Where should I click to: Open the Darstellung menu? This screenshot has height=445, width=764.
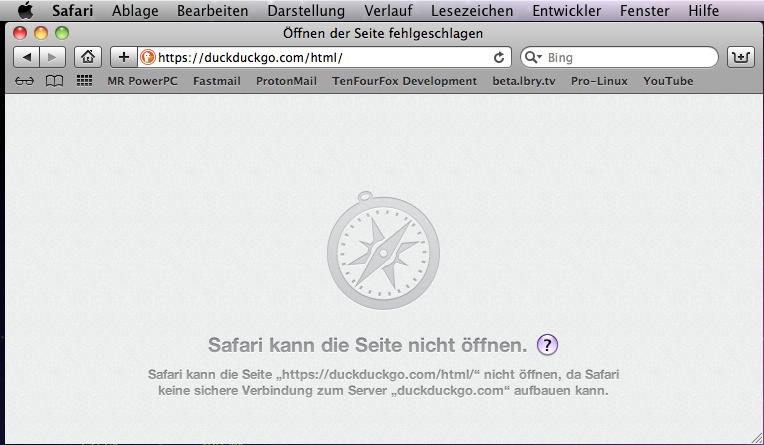[306, 10]
